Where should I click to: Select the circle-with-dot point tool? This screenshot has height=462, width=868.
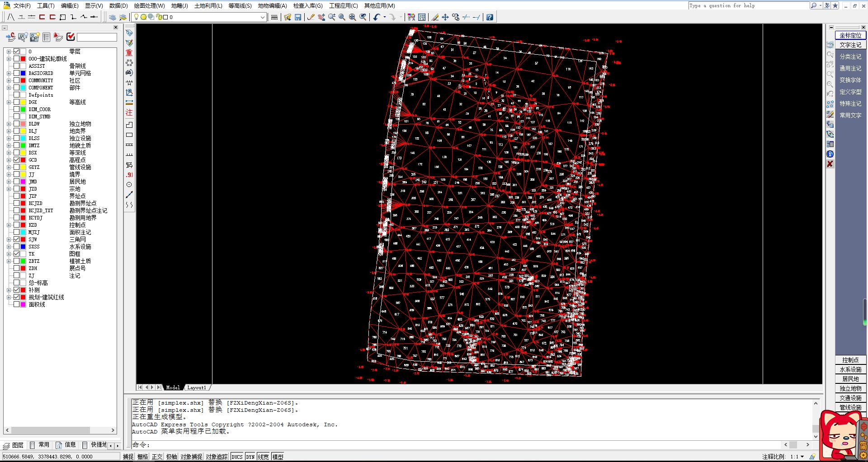click(129, 185)
